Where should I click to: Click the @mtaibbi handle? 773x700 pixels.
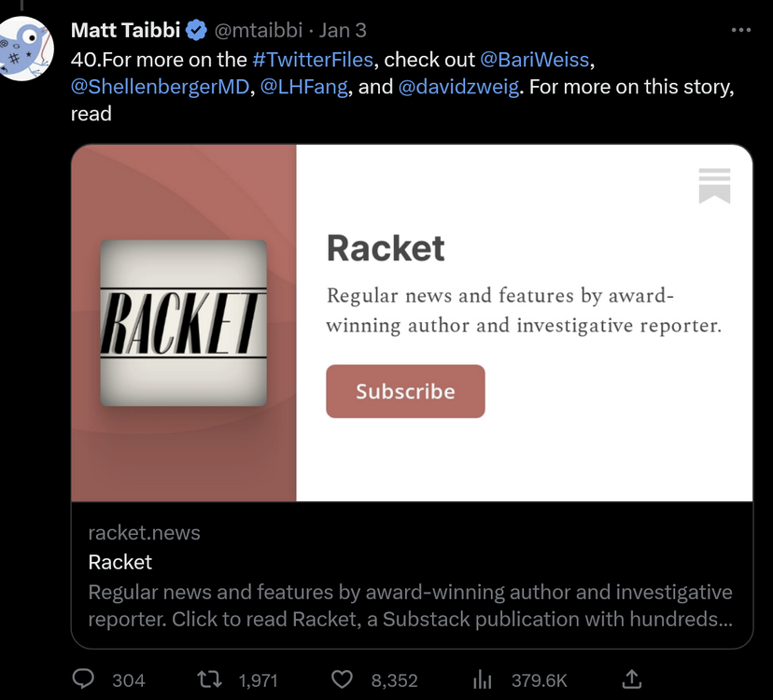(x=259, y=31)
